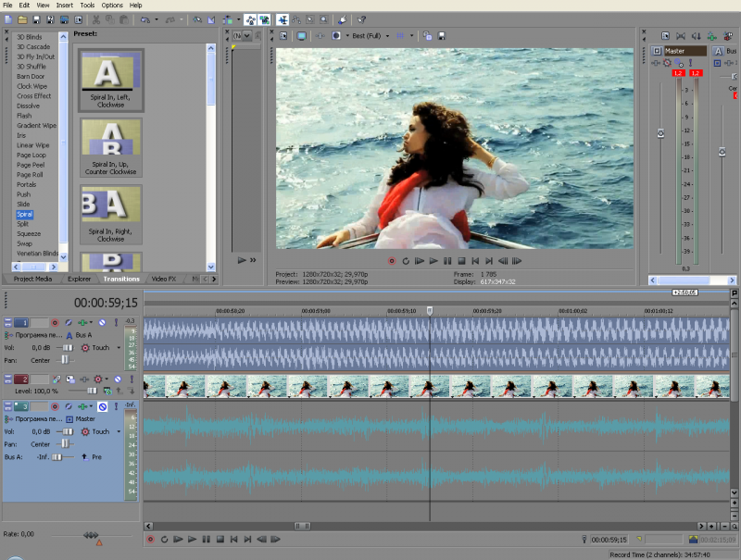Click the Open project folder icon
The width and height of the screenshot is (741, 560).
coord(23,19)
